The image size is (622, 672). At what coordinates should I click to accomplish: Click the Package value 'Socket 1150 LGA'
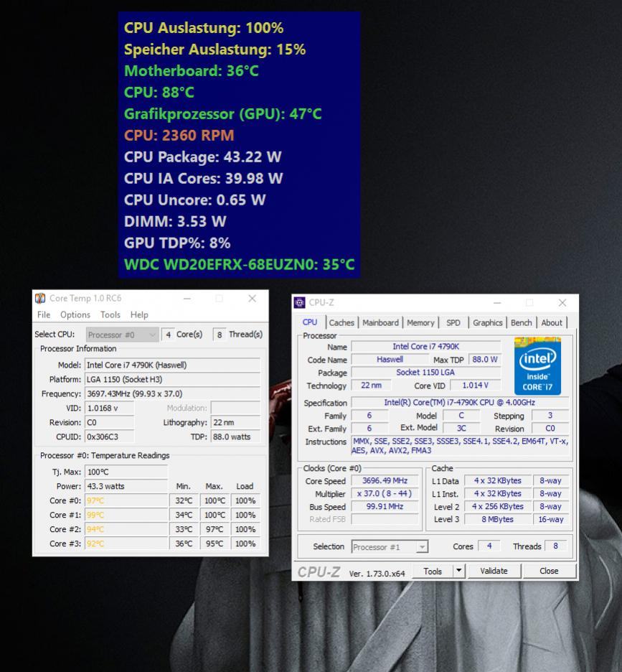pos(426,373)
